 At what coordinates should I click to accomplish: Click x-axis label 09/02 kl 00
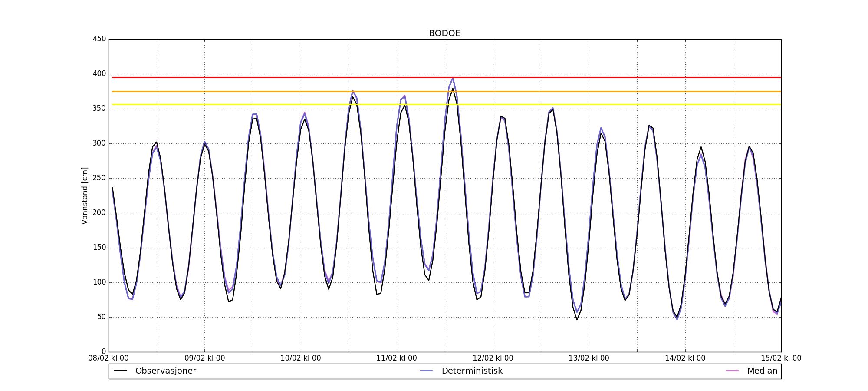click(x=205, y=358)
